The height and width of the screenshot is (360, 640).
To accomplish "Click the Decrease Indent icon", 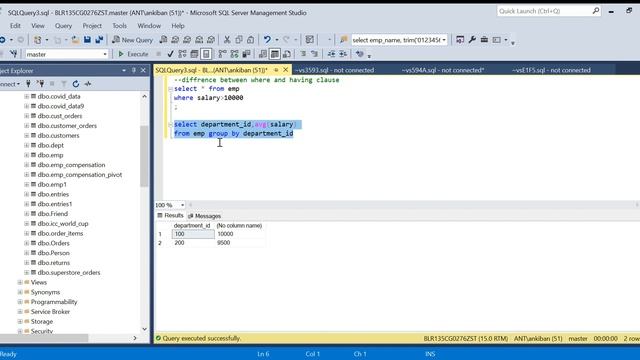I will click(331, 54).
